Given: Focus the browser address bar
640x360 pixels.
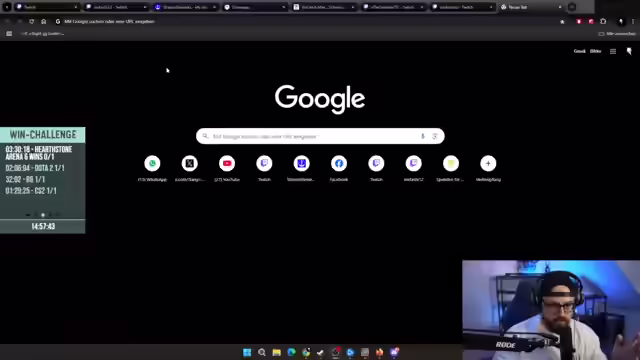Looking at the screenshot, I should point(306,22).
